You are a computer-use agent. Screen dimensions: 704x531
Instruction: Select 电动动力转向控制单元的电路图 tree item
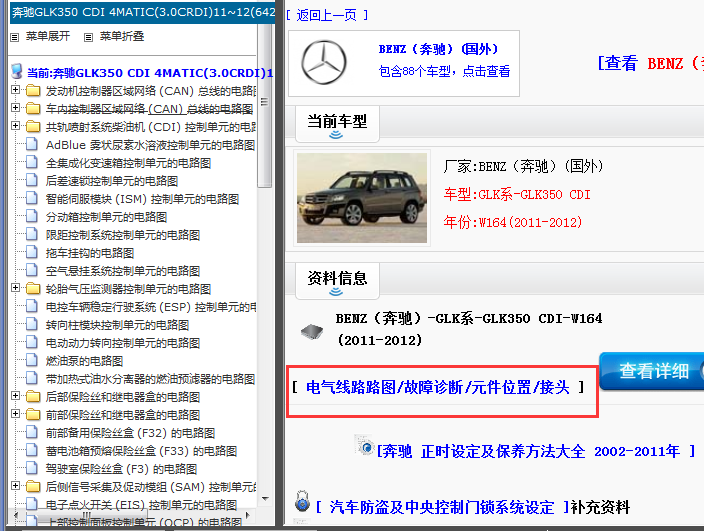[x=123, y=343]
